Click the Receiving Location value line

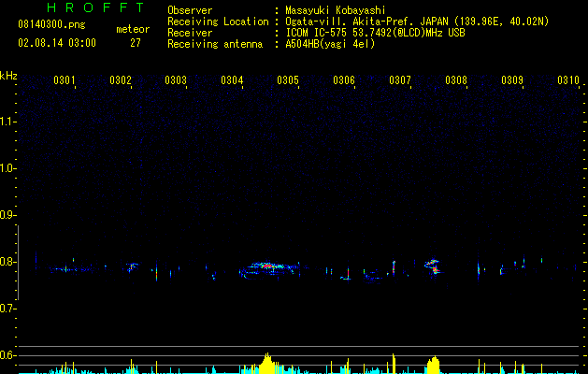417,22
